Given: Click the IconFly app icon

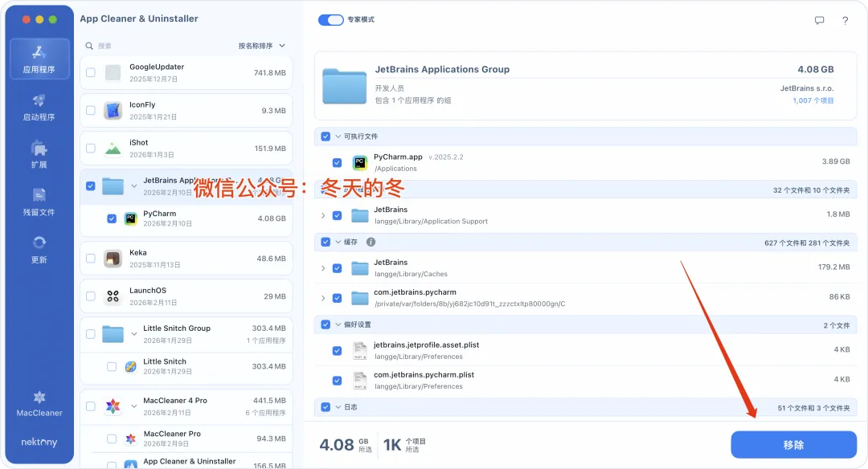Looking at the screenshot, I should [113, 111].
